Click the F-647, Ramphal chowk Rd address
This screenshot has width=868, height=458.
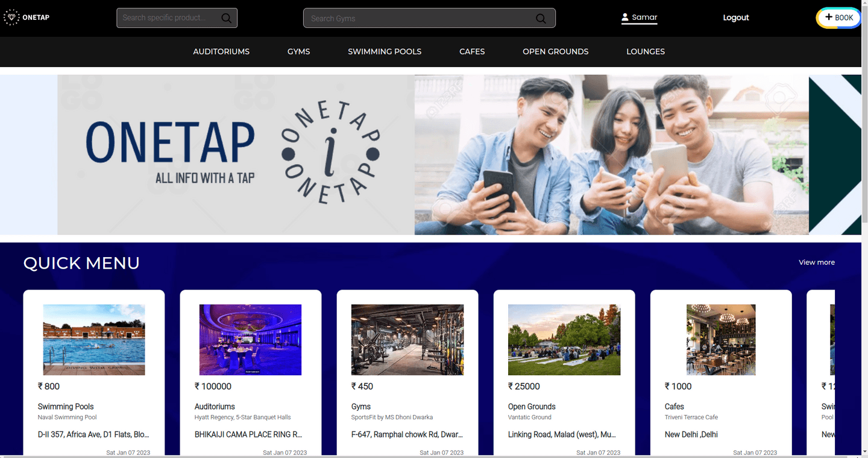click(407, 434)
